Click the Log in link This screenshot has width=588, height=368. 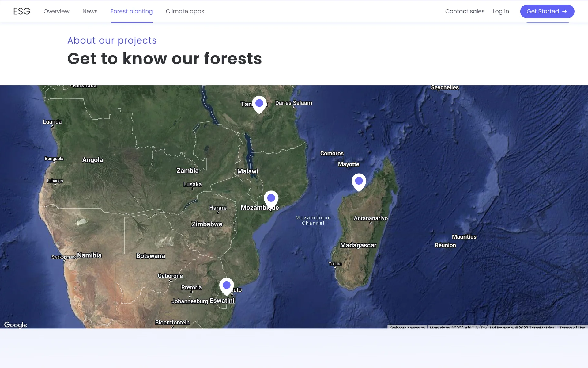tap(500, 11)
